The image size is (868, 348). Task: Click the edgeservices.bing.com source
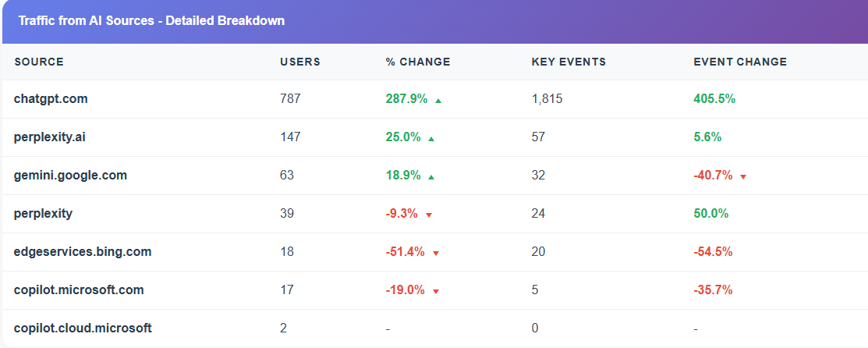click(83, 252)
